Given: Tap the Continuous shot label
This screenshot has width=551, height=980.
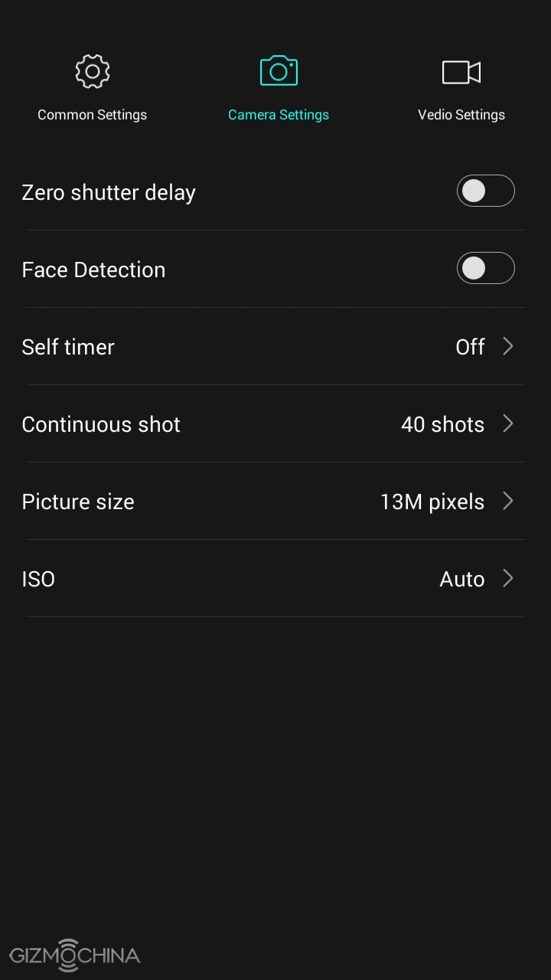Looking at the screenshot, I should pos(101,424).
